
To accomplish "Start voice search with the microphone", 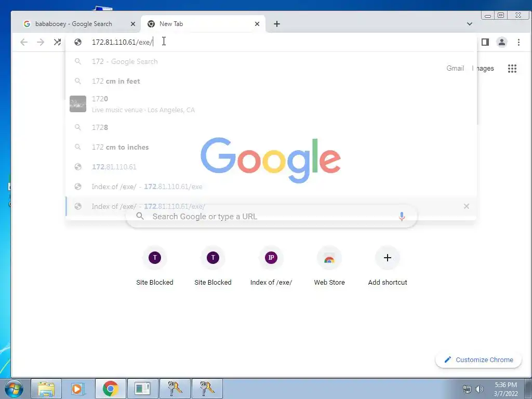I will click(402, 216).
